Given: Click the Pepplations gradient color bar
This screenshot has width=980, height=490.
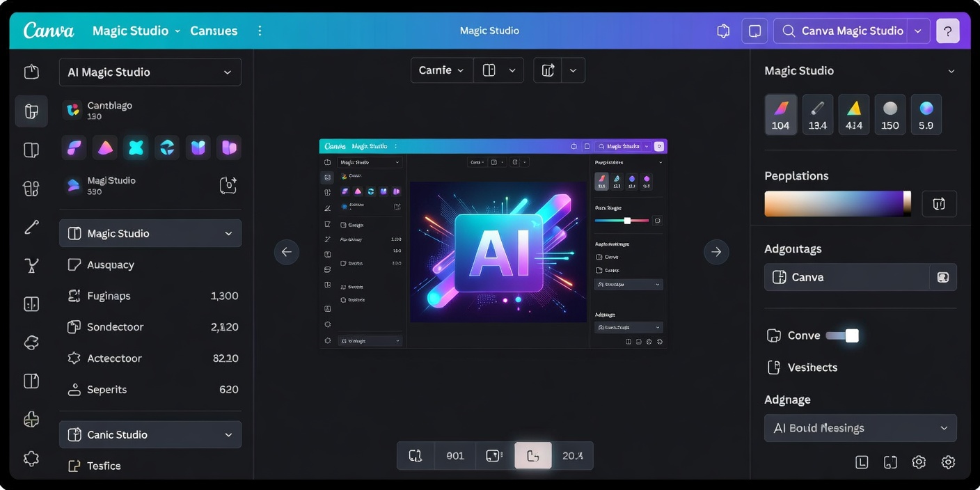Looking at the screenshot, I should pyautogui.click(x=837, y=204).
